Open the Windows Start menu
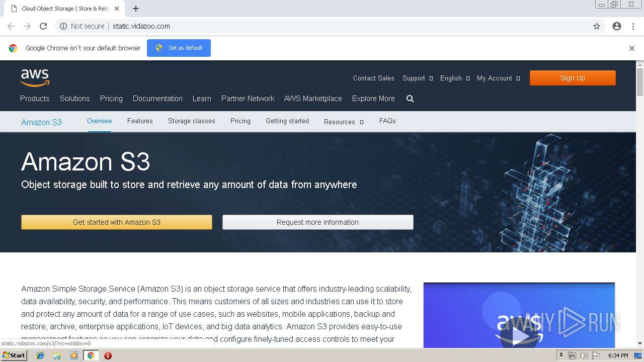Screen dimensions: 644x362 [14, 355]
